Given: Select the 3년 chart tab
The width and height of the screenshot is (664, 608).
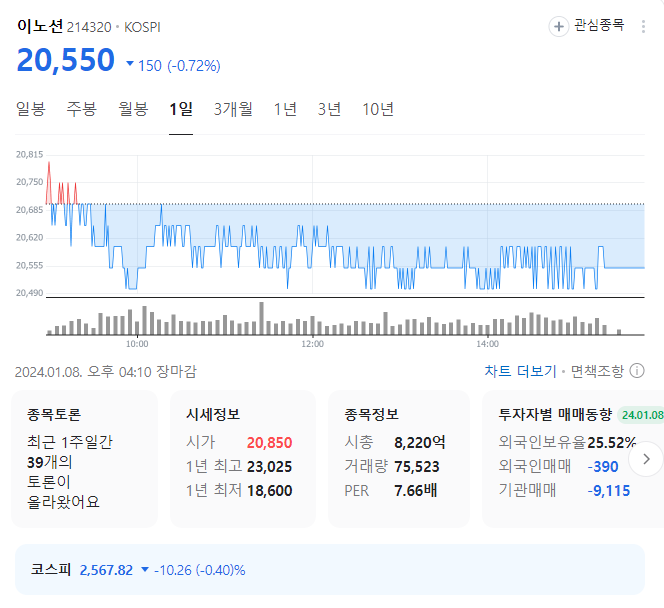Looking at the screenshot, I should coord(329,109).
